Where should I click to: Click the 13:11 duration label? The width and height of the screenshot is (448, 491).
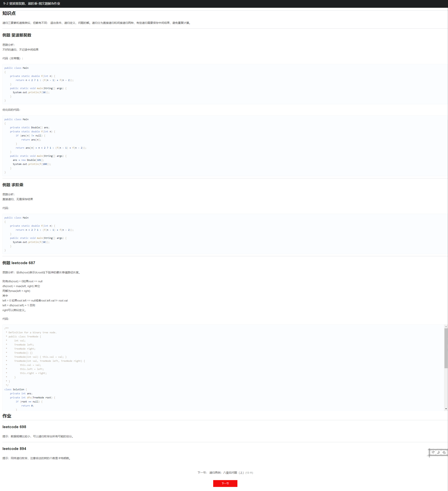pos(249,473)
